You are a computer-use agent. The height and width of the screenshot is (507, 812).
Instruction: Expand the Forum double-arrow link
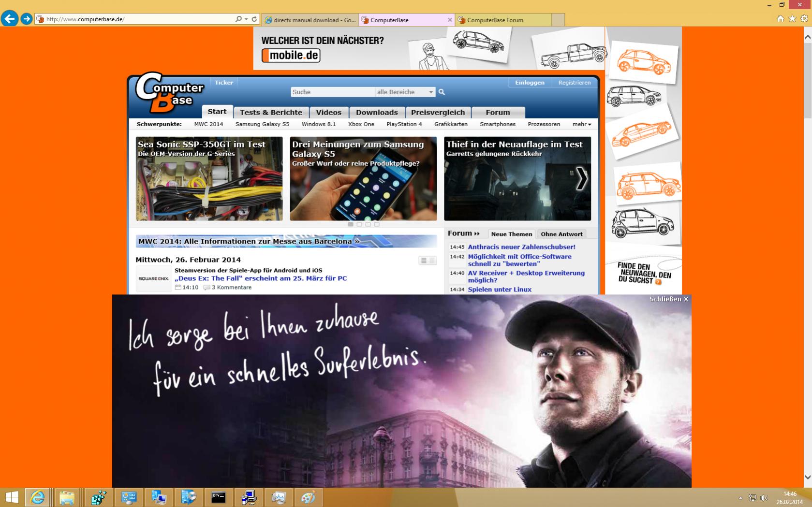[463, 233]
